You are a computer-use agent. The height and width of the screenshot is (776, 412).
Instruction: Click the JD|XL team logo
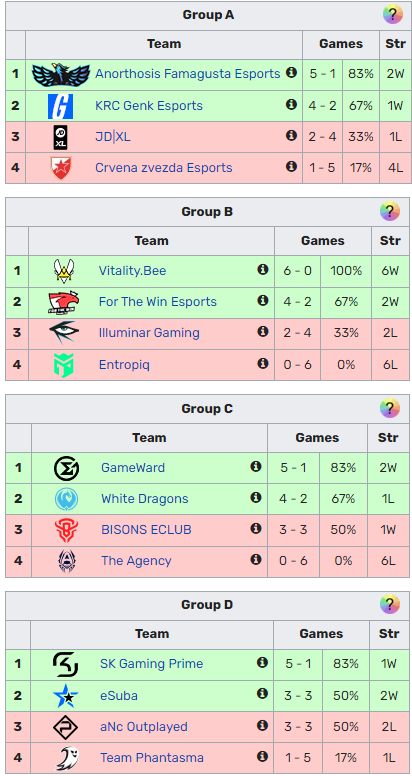60,137
